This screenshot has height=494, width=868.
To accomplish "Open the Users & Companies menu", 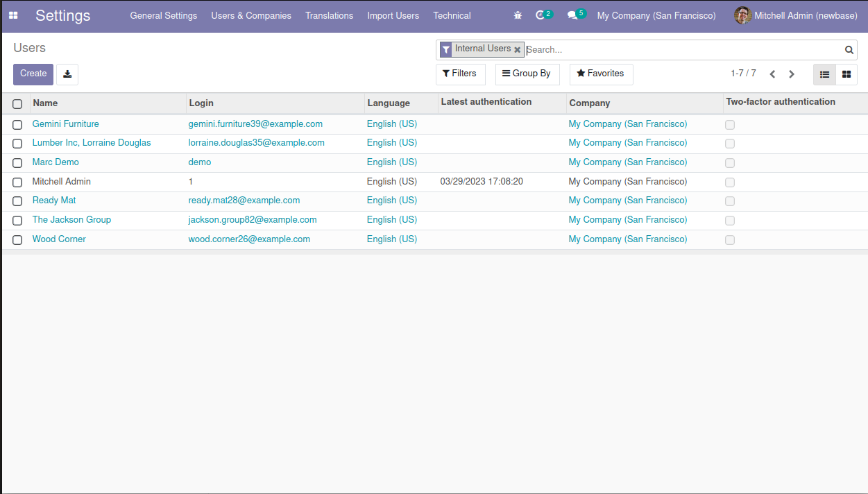I will tap(251, 15).
